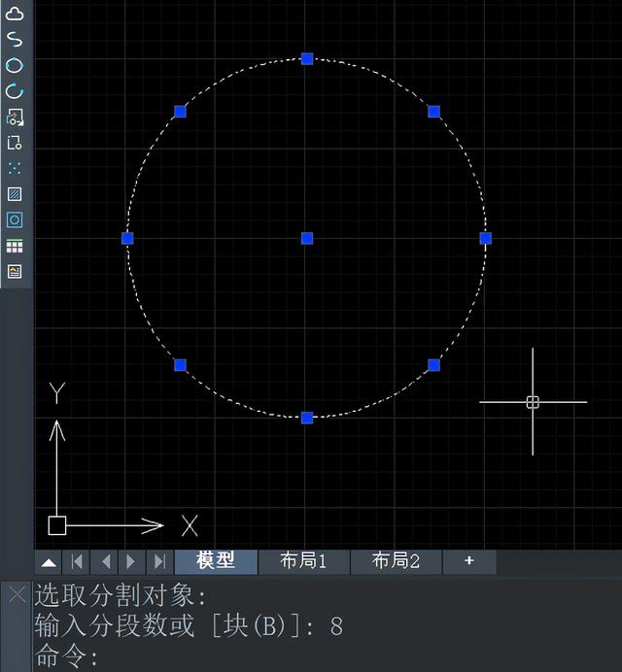This screenshot has width=622, height=672.
Task: Select the Hatch fill tool
Action: coord(15,194)
